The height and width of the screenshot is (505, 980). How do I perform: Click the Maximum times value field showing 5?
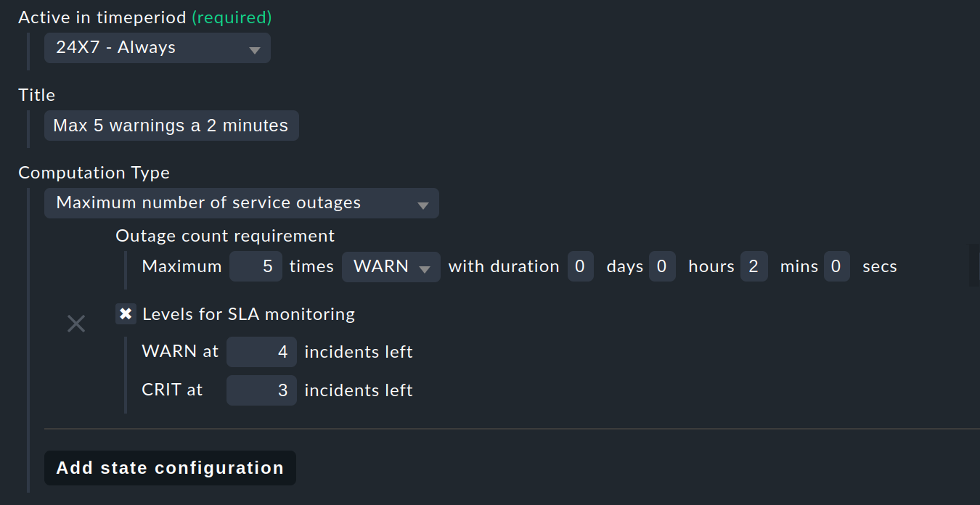coord(256,266)
